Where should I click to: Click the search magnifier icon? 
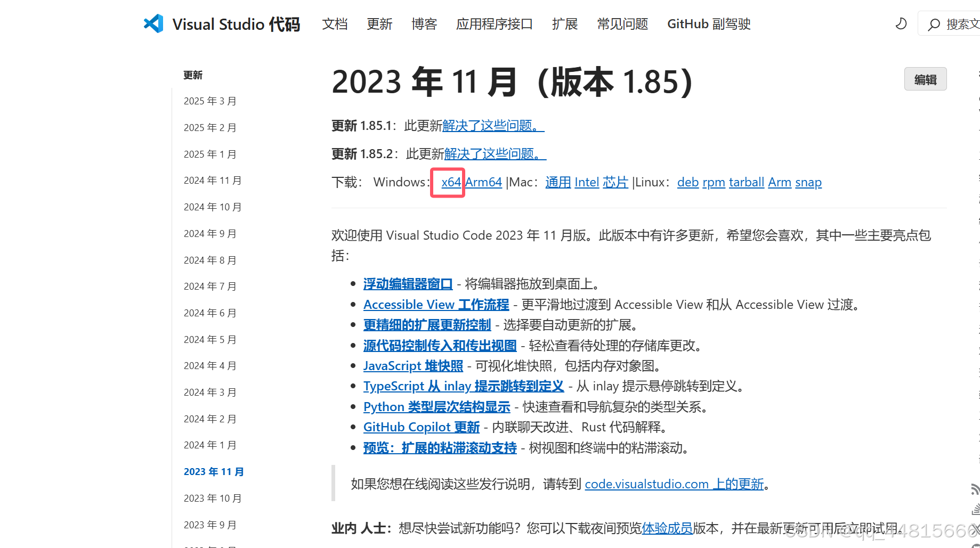coord(934,24)
